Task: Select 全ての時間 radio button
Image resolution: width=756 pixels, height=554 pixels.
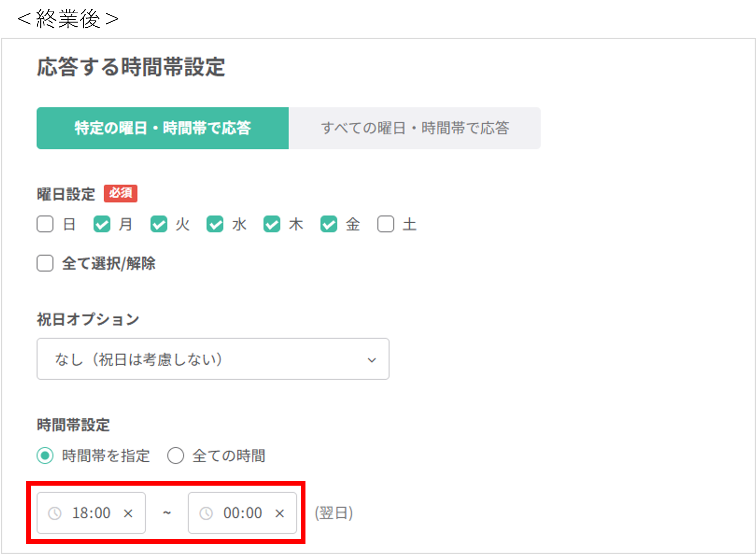Action: [x=176, y=456]
